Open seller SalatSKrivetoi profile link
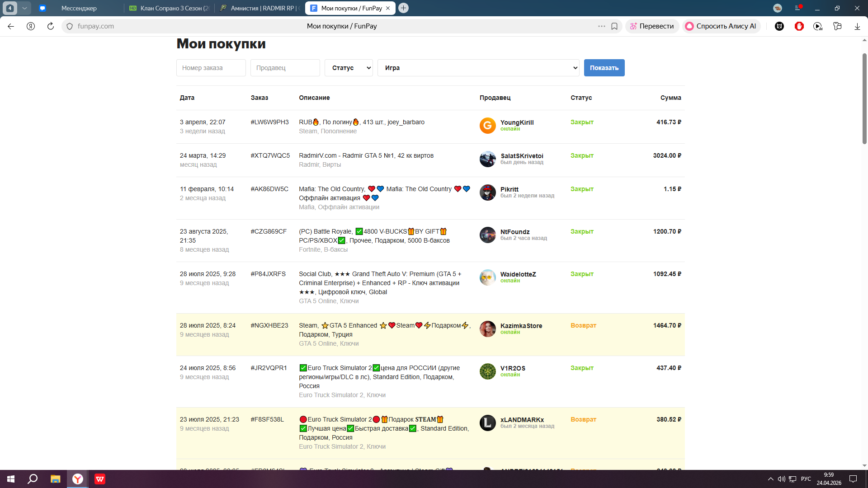The image size is (868, 488). (522, 156)
